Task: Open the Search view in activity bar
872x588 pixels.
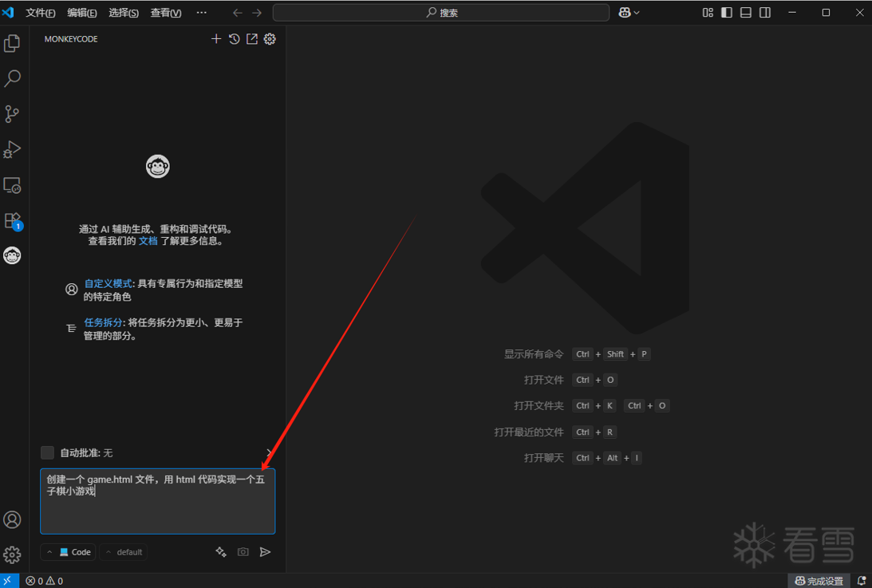Action: click(12, 78)
